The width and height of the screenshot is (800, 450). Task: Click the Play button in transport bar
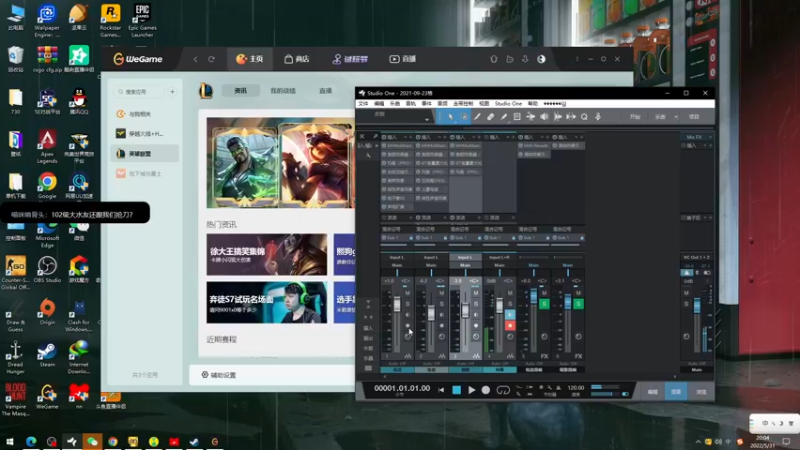tap(471, 390)
